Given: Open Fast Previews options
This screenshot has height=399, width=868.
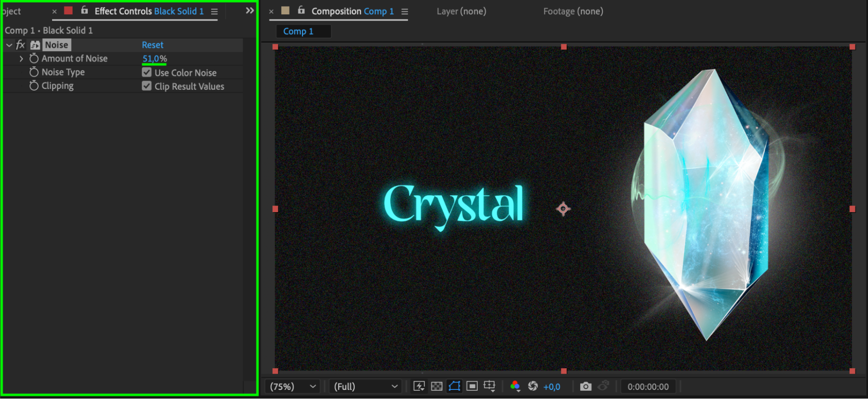Looking at the screenshot, I should (x=419, y=386).
